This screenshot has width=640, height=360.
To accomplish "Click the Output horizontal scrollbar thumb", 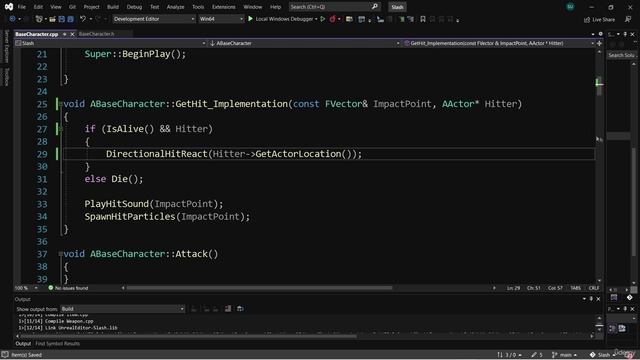I will tap(188, 336).
